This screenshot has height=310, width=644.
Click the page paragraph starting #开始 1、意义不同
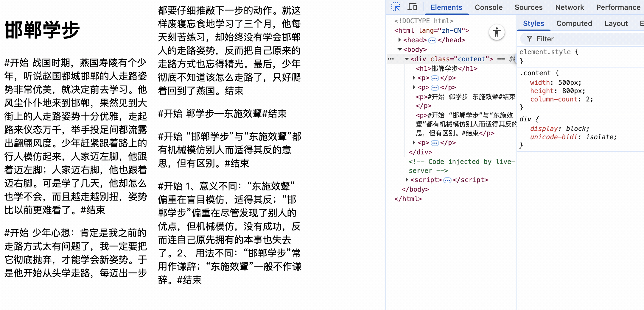[230, 233]
